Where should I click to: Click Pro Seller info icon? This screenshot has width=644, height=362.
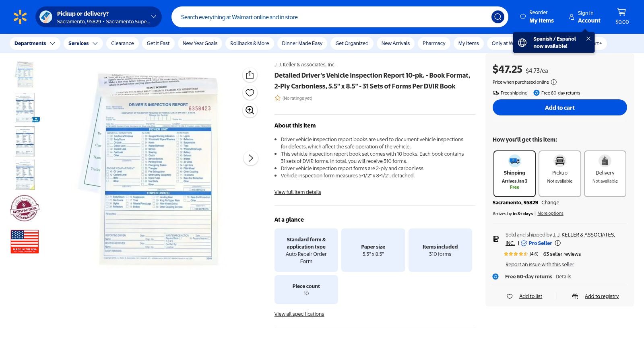(558, 243)
